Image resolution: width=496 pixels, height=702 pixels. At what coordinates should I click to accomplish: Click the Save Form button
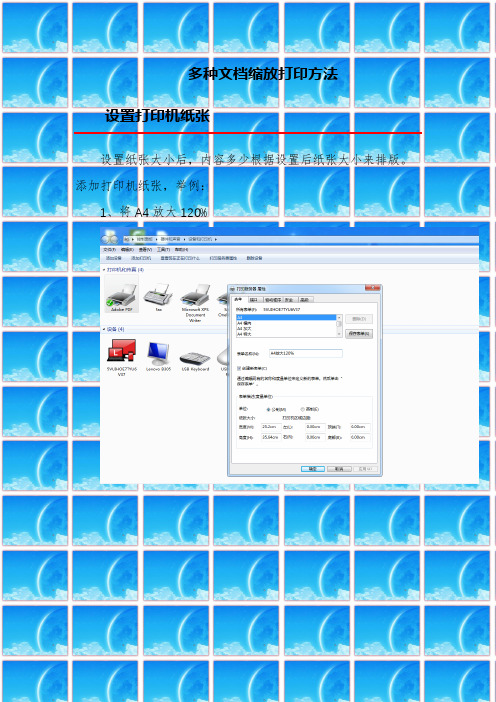(x=359, y=334)
